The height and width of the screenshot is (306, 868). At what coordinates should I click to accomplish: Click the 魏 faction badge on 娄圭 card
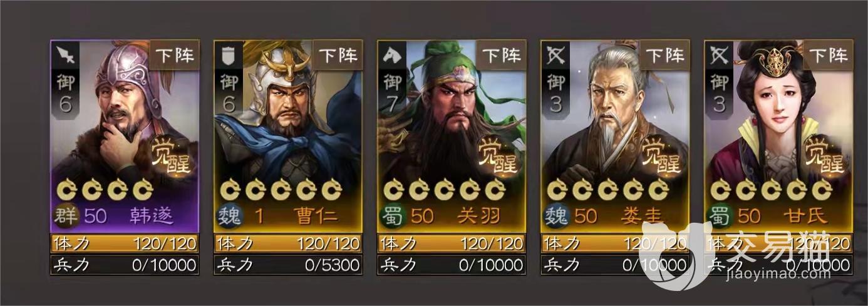556,216
